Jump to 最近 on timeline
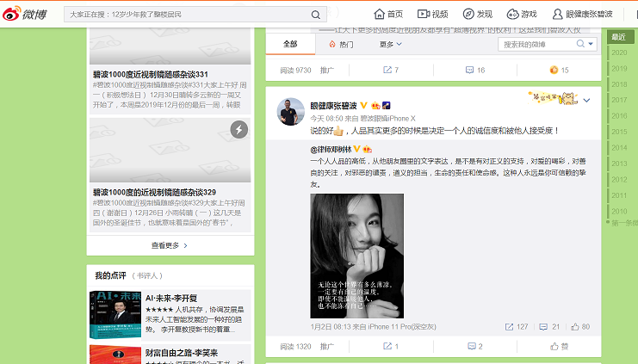The height and width of the screenshot is (364, 638). [x=620, y=37]
